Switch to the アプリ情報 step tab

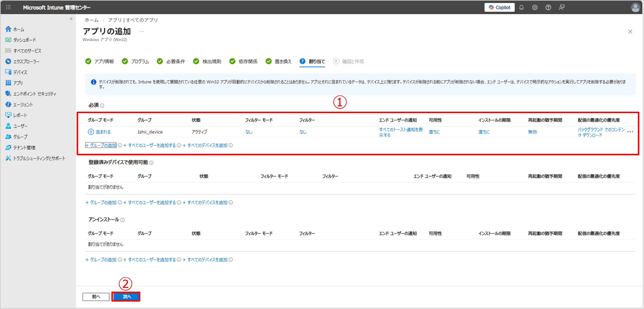coord(104,62)
